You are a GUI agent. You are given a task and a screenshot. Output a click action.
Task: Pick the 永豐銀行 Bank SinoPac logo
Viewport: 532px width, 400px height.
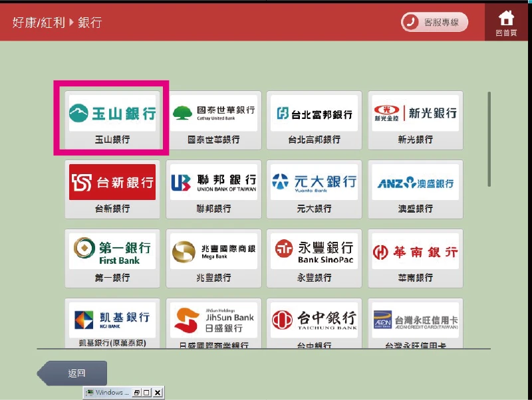coord(314,251)
